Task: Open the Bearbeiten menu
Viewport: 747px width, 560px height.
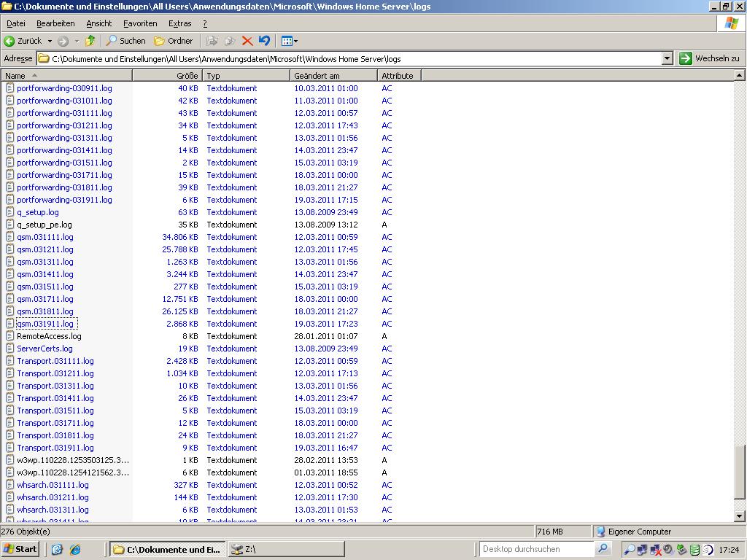Action: (x=55, y=23)
